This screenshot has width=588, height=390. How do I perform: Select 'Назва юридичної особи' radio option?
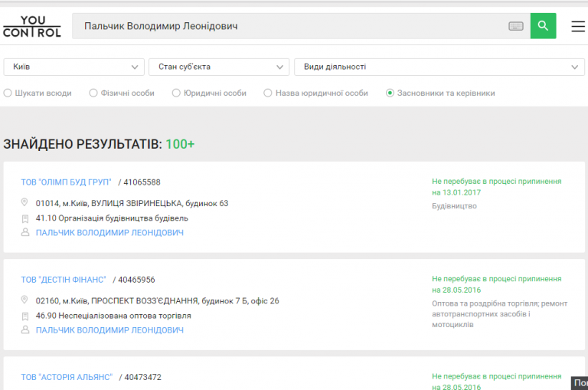(268, 93)
